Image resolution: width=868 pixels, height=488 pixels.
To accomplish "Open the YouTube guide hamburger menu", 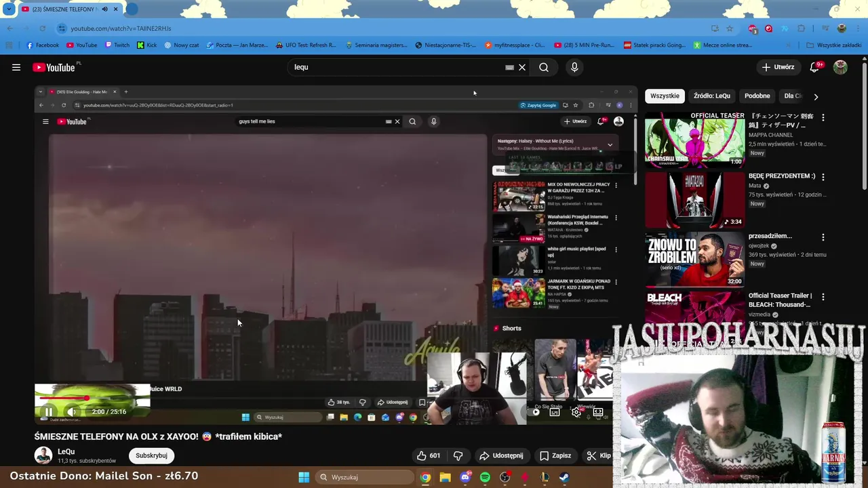I will click(x=16, y=67).
